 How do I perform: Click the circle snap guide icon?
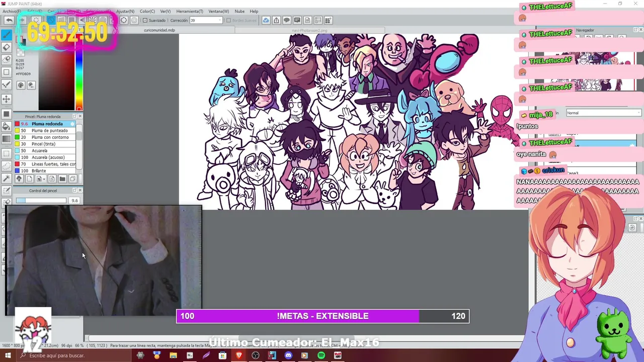point(124,20)
